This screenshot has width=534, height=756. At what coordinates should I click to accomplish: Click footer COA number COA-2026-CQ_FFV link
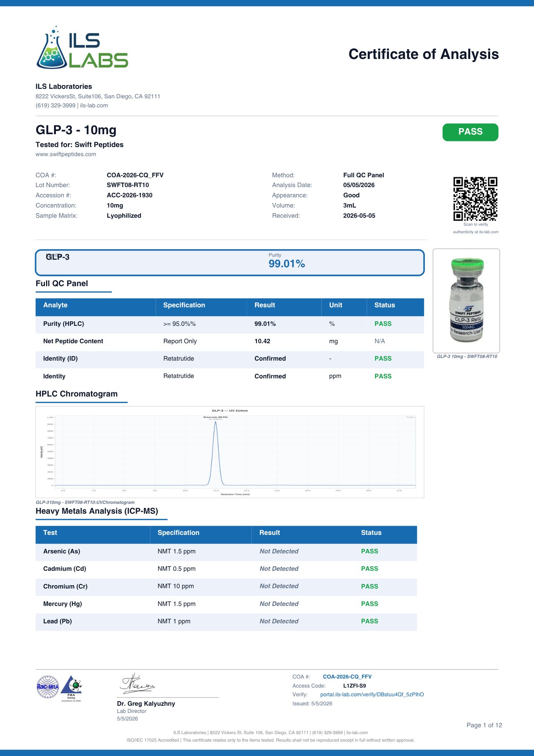(x=347, y=677)
